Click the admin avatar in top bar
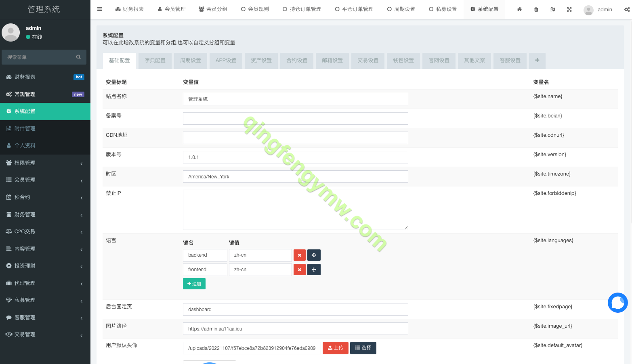 (x=588, y=10)
